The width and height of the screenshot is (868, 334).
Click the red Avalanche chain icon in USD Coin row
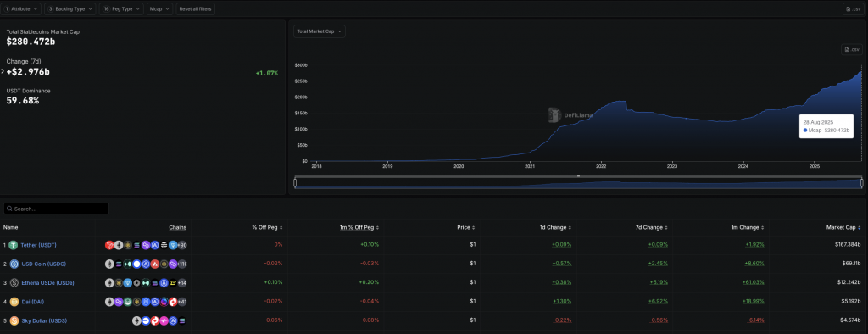[155, 264]
